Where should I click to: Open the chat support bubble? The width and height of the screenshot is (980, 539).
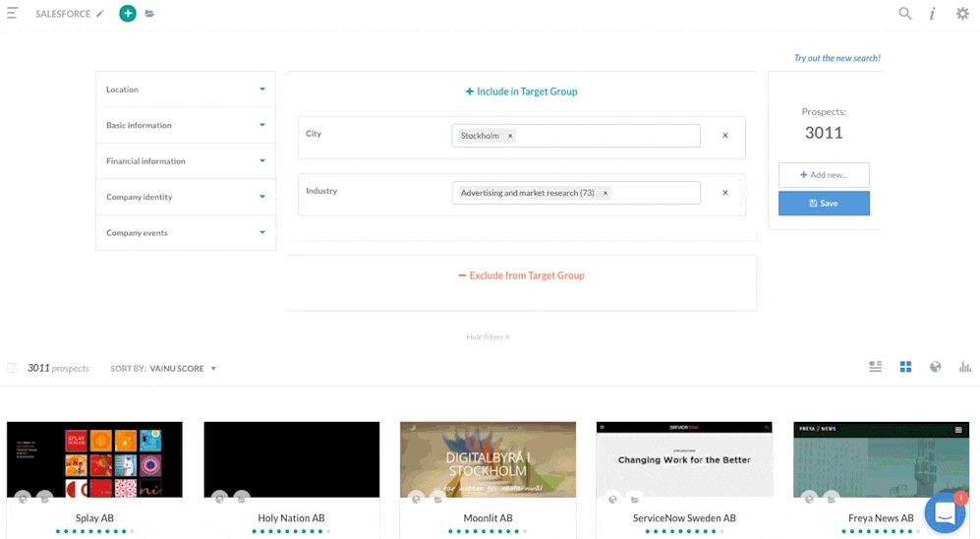pos(945,513)
